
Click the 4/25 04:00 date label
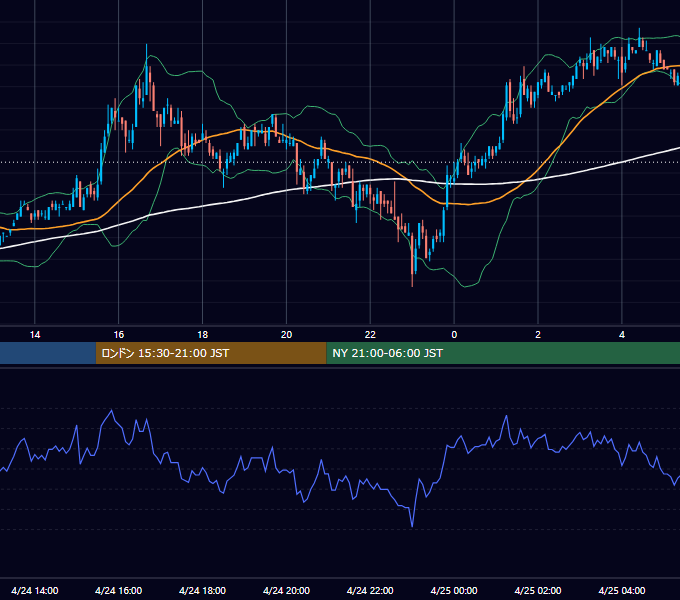point(622,590)
